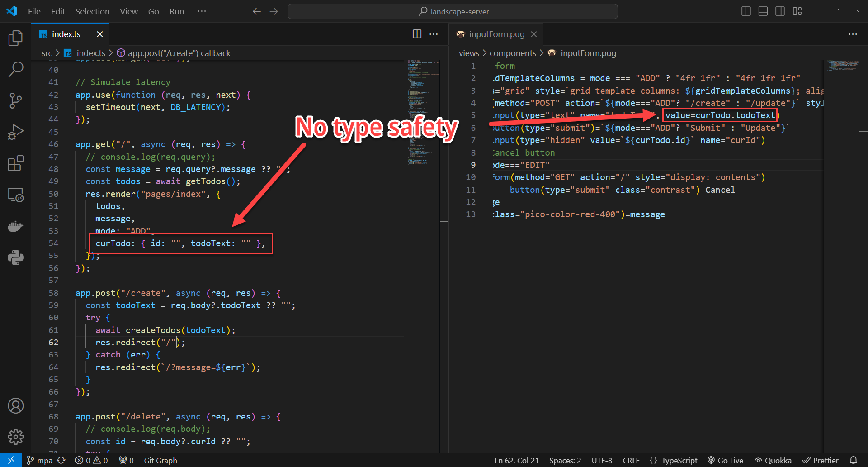Toggle Secondary Side Bar visibility
Viewport: 868px width, 467px height.
(780, 11)
